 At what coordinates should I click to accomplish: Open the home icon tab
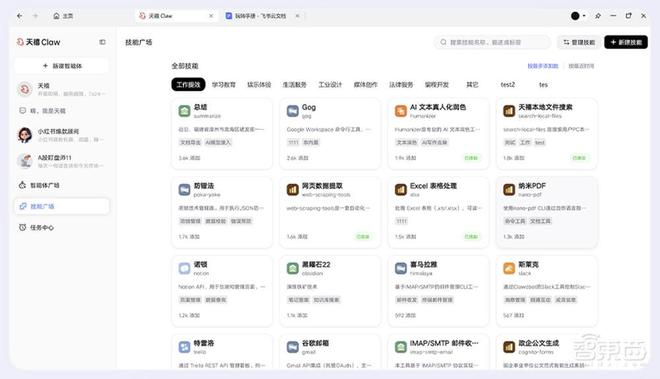(63, 16)
